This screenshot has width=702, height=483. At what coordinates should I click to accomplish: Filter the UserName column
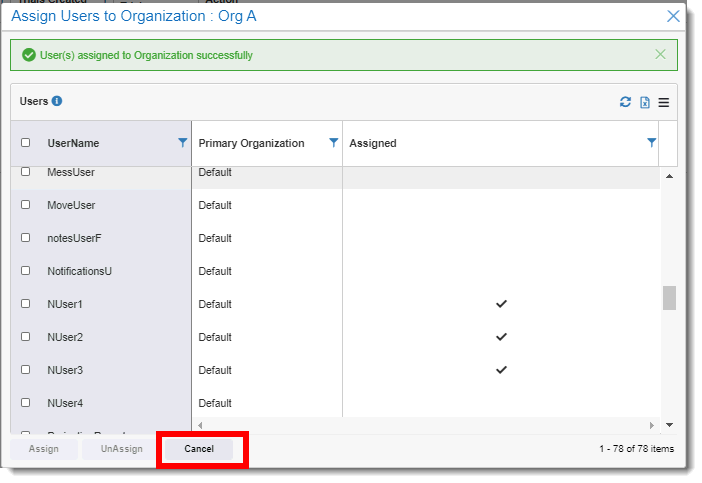coord(182,143)
